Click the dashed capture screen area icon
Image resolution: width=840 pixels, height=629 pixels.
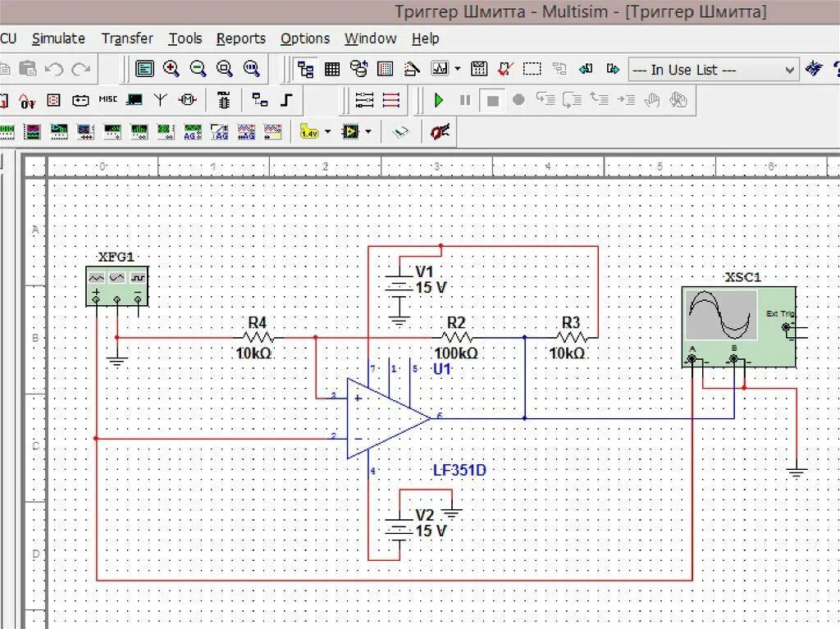[x=532, y=69]
